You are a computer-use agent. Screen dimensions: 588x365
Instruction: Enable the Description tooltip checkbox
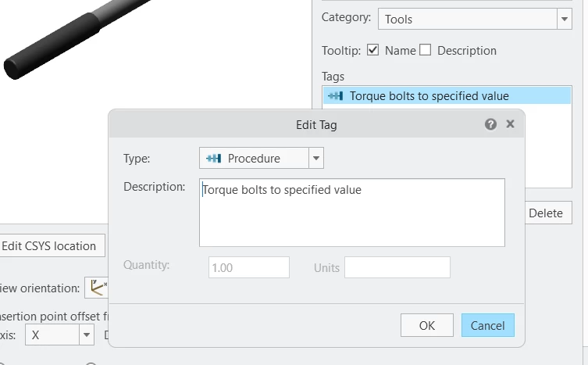(425, 51)
